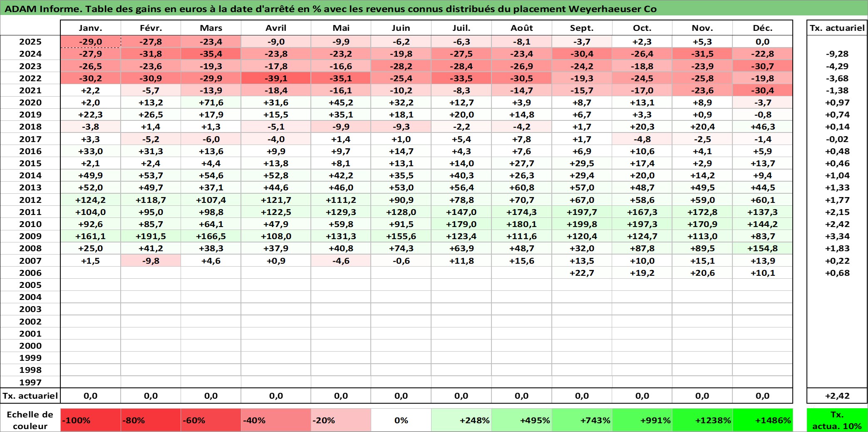Viewport: 868px width, 432px height.
Task: Select cell +7,8 in the 2017 row
Action: coord(522,139)
